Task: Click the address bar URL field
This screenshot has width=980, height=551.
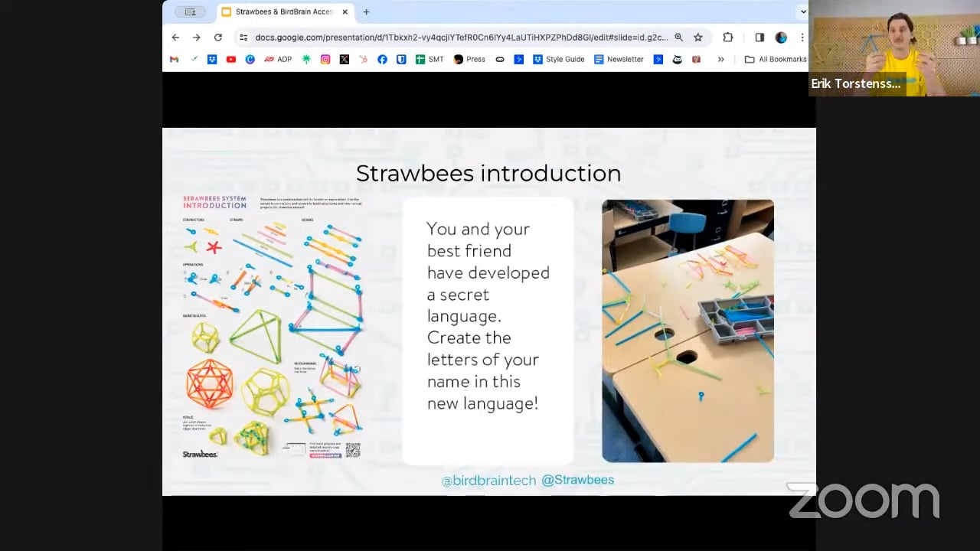Action: coord(459,37)
